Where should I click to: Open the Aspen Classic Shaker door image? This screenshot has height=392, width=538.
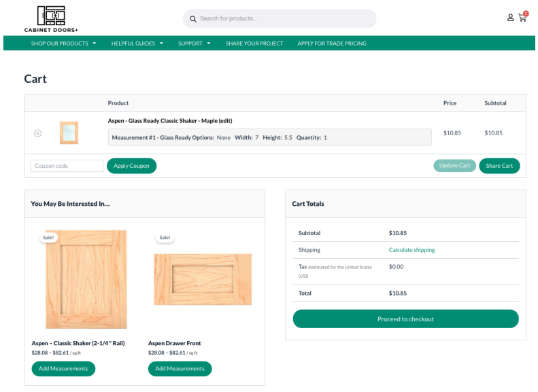(86, 279)
